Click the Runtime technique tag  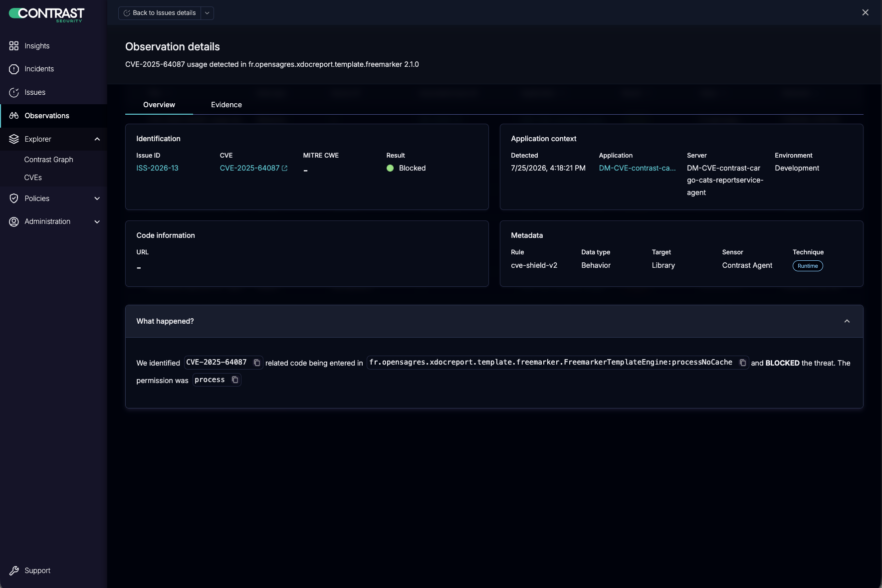pyautogui.click(x=808, y=266)
